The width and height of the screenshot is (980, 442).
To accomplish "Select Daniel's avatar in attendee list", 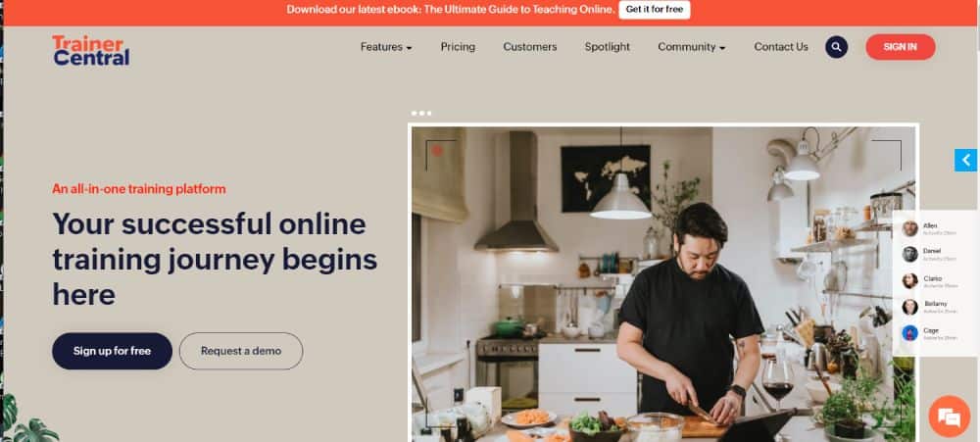I will click(x=910, y=254).
